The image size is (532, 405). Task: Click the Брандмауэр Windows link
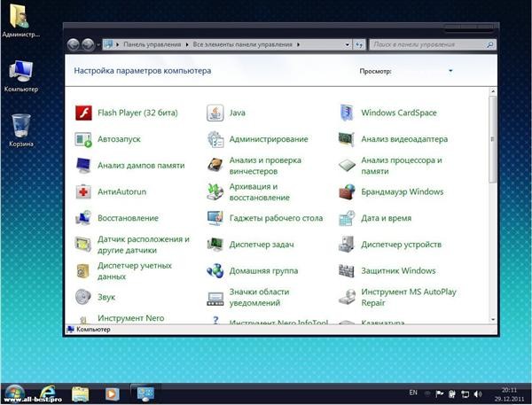pos(402,191)
